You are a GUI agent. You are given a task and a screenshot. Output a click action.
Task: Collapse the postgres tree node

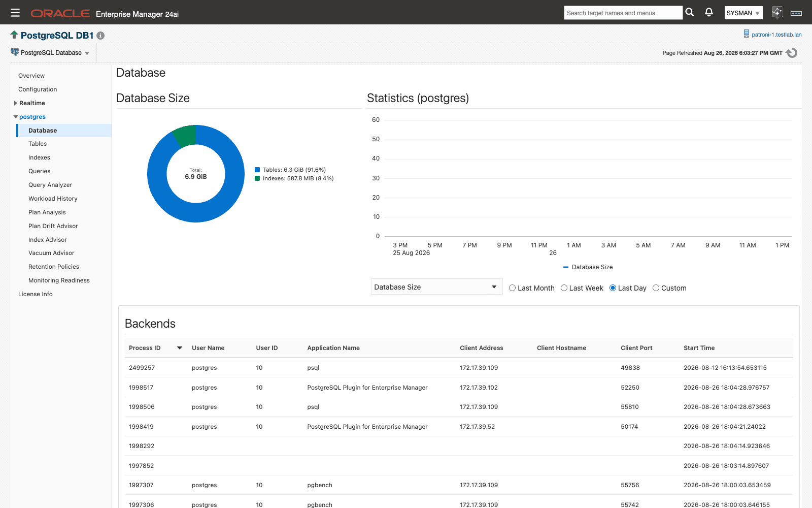point(16,117)
